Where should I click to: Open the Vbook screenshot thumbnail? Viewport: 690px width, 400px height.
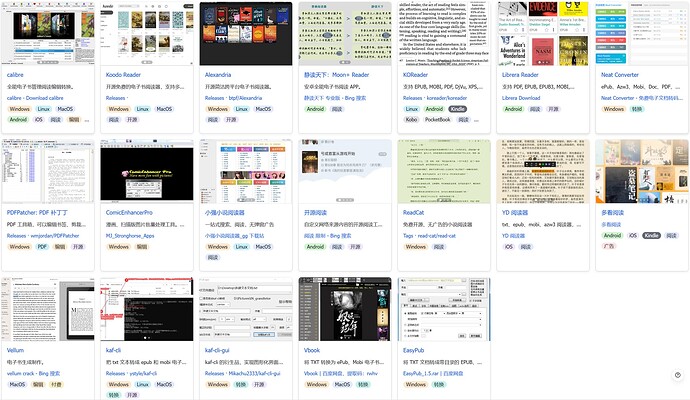345,309
